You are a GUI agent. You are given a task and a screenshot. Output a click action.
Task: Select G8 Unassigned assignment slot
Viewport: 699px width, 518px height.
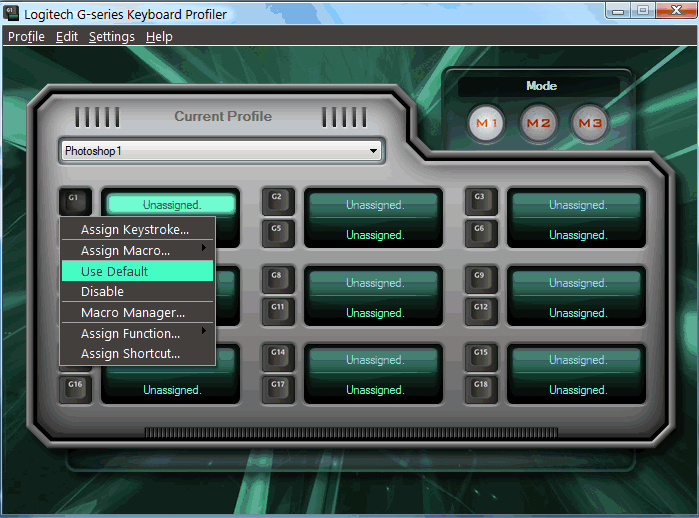coord(374,283)
